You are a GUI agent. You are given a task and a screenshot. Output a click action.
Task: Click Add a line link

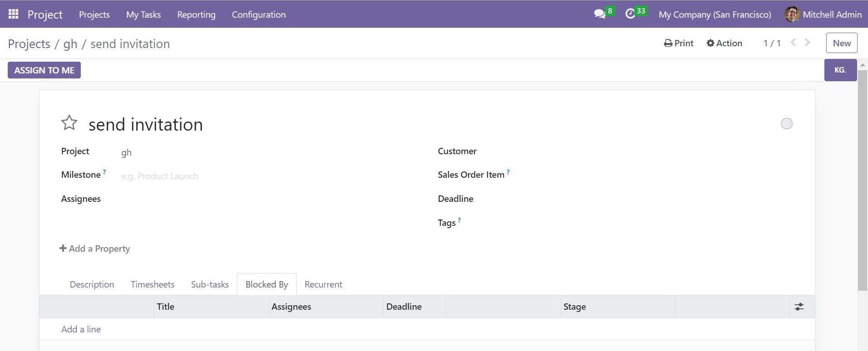tap(81, 329)
